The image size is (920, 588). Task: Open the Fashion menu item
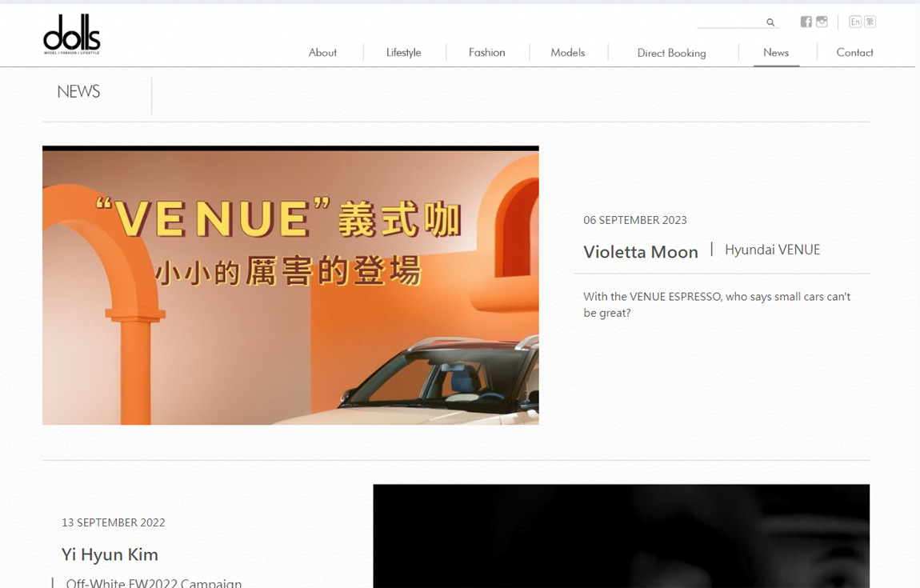point(486,52)
